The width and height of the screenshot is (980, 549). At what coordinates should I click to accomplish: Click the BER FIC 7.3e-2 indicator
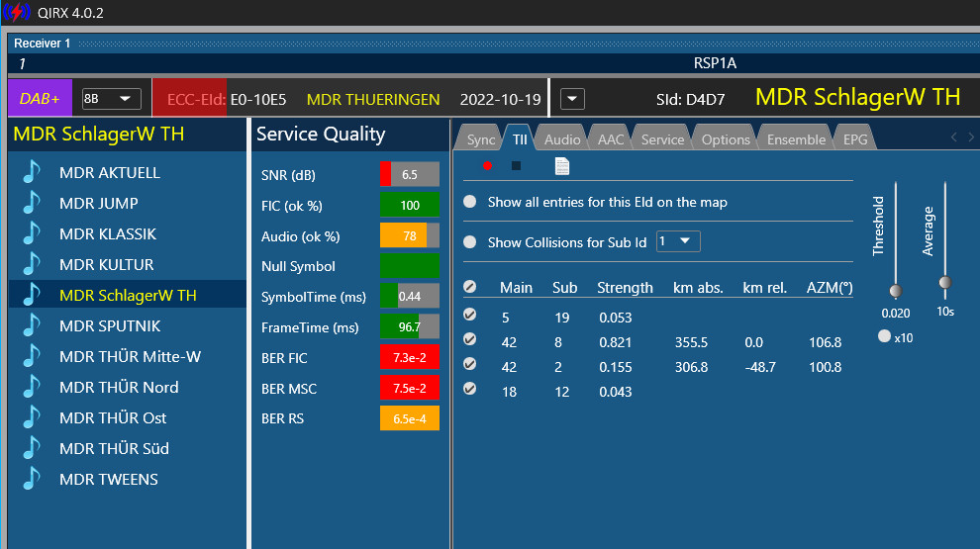410,357
